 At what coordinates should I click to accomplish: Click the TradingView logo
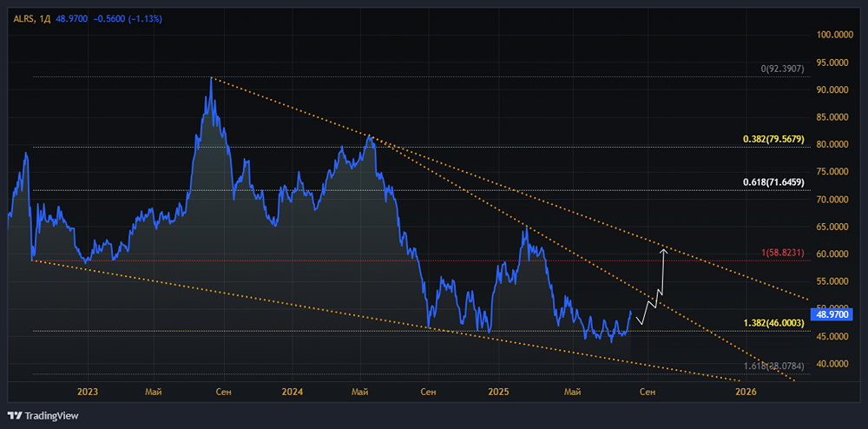pos(43,415)
